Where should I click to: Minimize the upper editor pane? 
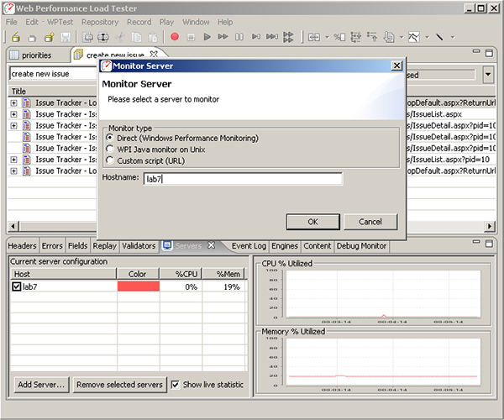click(476, 51)
